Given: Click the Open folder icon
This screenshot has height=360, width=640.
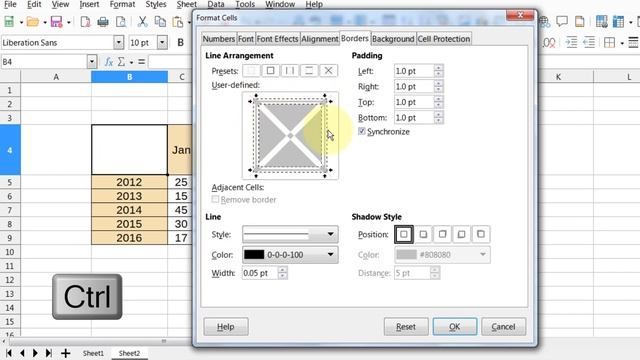Looking at the screenshot, I should 33,22.
